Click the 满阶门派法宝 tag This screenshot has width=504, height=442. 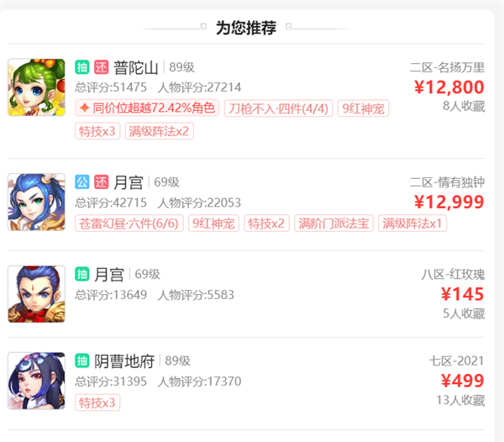(x=333, y=223)
